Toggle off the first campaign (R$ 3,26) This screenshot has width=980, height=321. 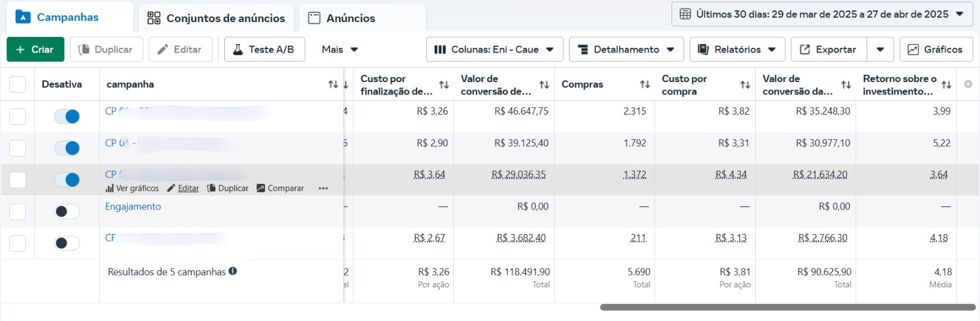(x=67, y=116)
